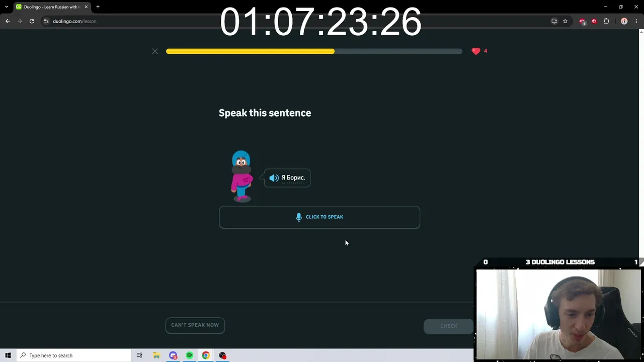View site information icon
The height and width of the screenshot is (362, 644).
pyautogui.click(x=46, y=21)
